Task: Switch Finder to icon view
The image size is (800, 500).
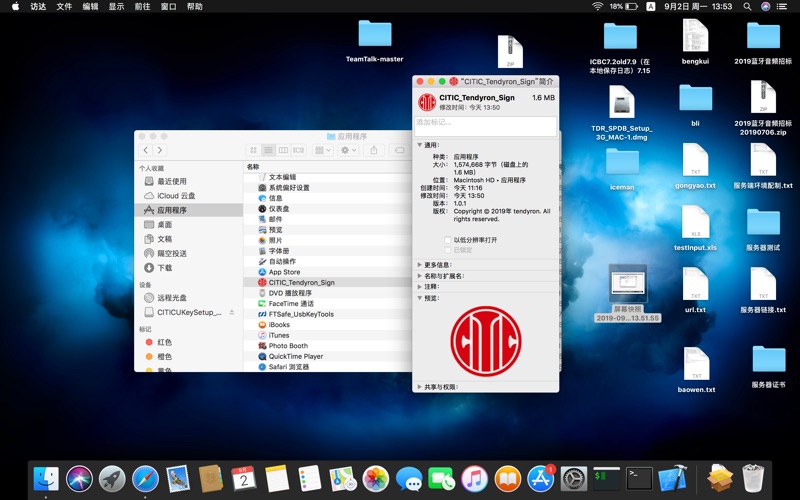Action: [x=254, y=150]
